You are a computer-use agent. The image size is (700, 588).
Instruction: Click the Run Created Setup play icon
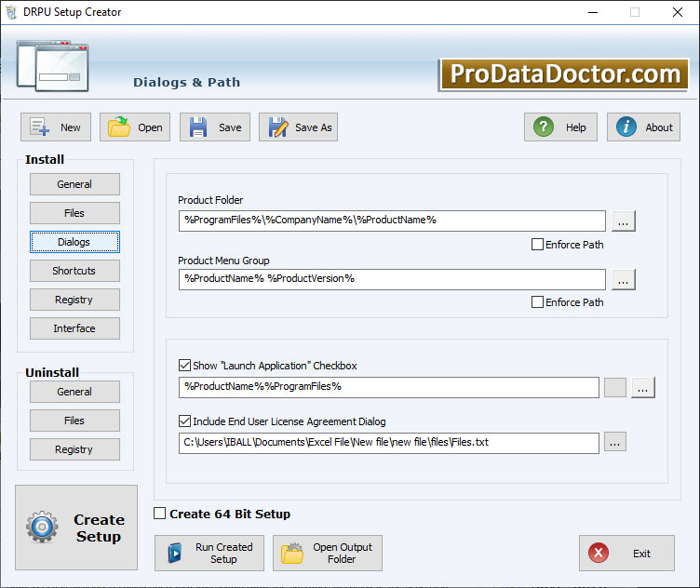pyautogui.click(x=175, y=554)
